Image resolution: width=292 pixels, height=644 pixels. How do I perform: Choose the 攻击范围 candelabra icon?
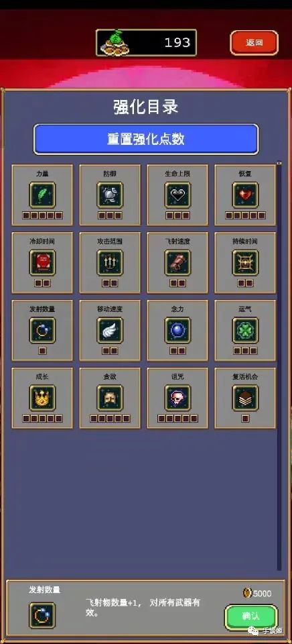[110, 263]
